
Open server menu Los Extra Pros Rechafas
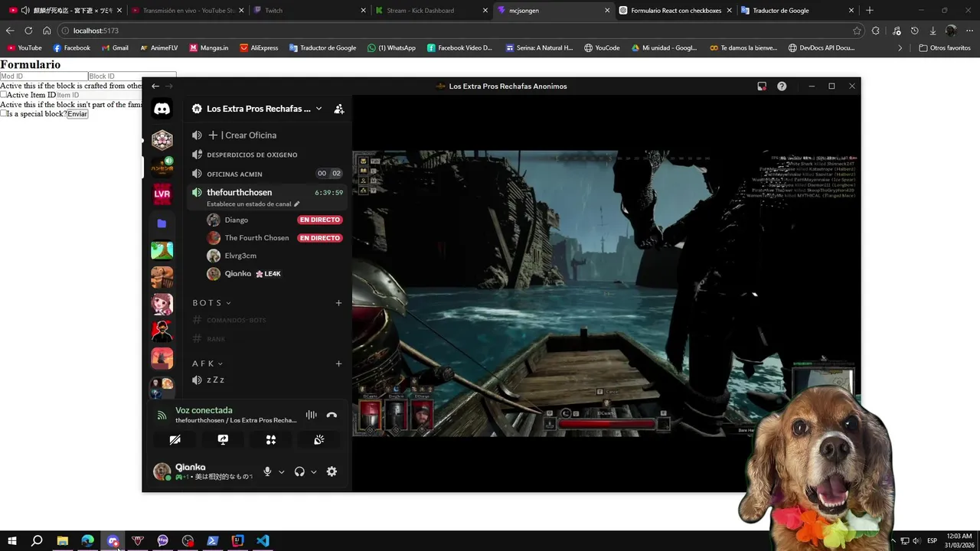257,109
